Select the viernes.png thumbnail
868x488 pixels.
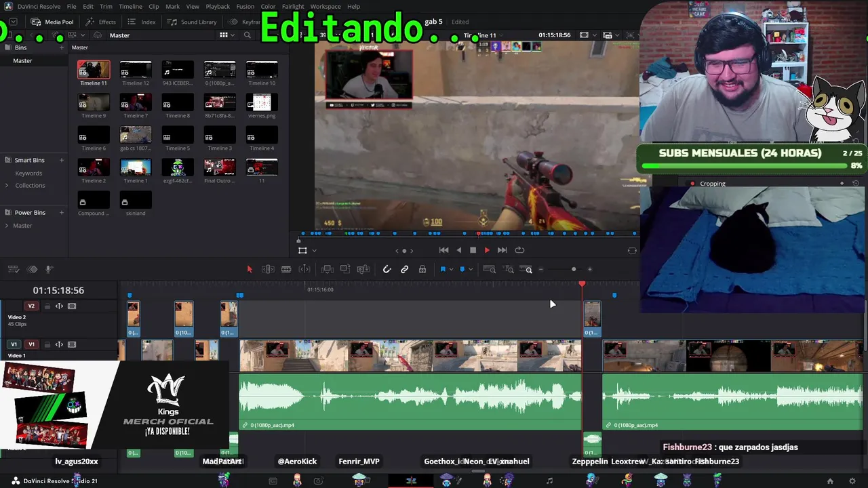262,102
